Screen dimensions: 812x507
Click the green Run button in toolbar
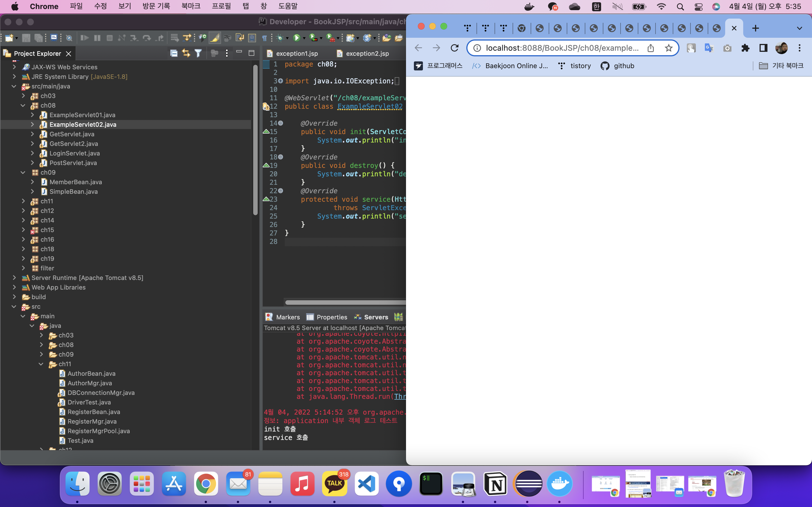(296, 38)
